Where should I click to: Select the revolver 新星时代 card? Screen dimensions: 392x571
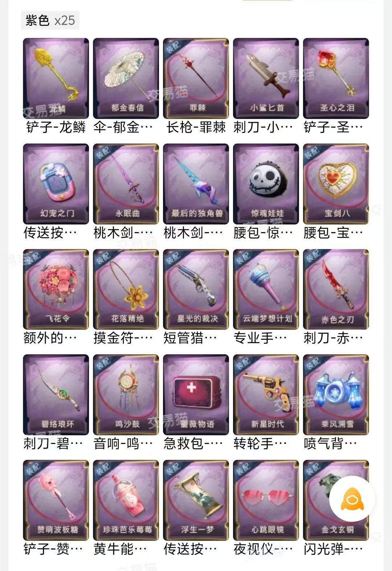pos(266,394)
